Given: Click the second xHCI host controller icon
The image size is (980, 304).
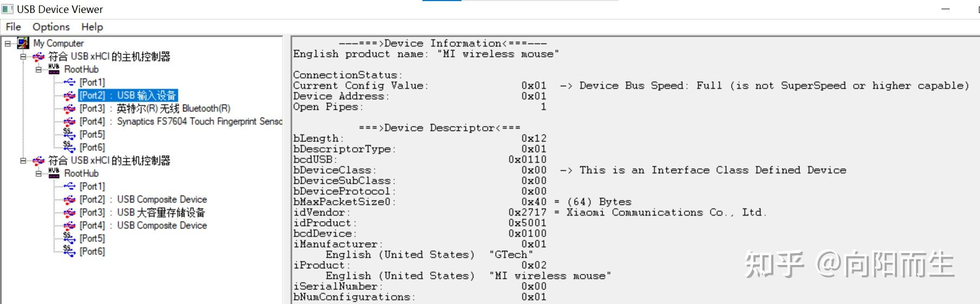Looking at the screenshot, I should click(39, 160).
